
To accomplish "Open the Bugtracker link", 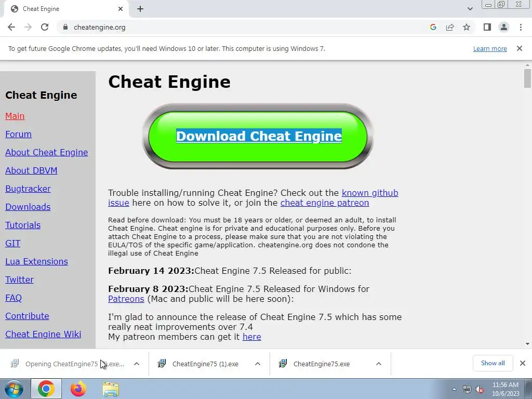I will point(28,189).
